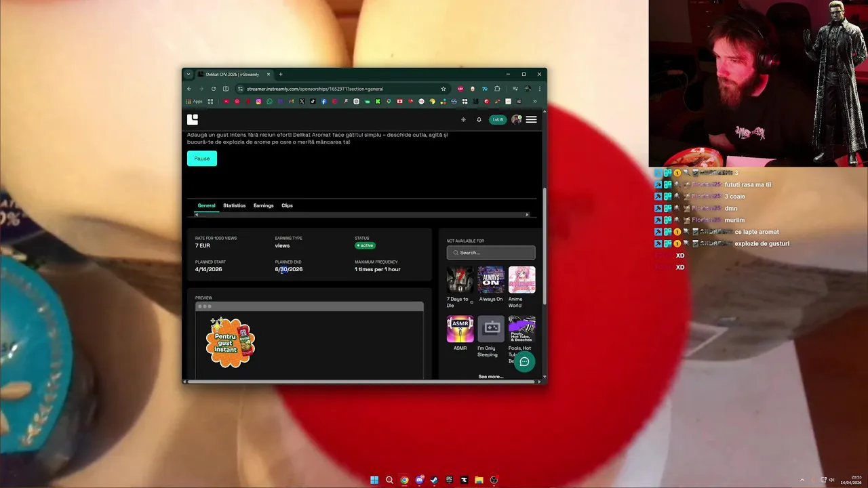The image size is (868, 488).
Task: Open the Chrome three-dot menu
Action: (540, 89)
